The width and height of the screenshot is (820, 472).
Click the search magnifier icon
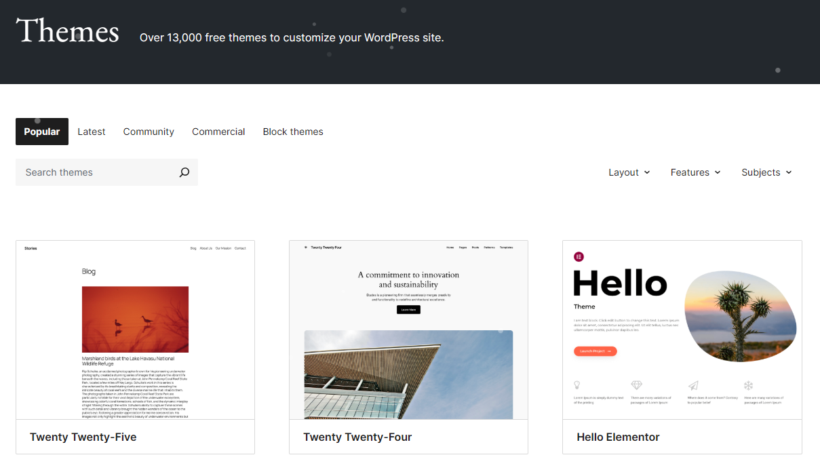coord(184,172)
